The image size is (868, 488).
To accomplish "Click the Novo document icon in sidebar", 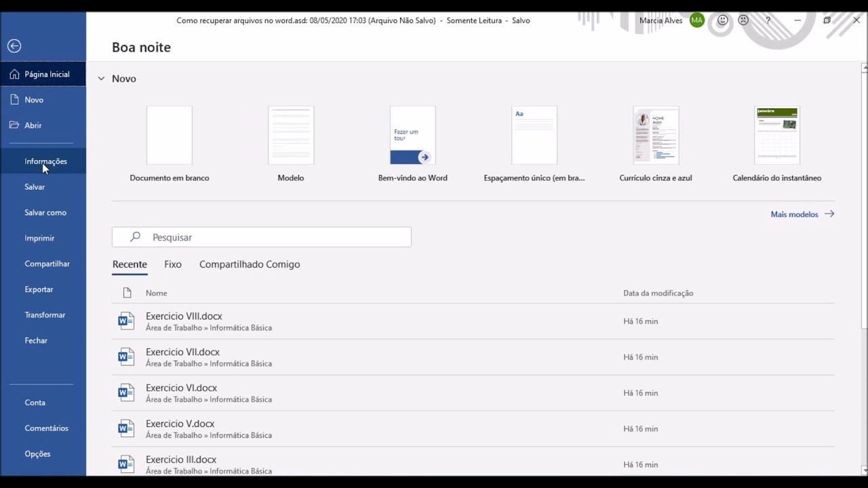I will pyautogui.click(x=14, y=100).
